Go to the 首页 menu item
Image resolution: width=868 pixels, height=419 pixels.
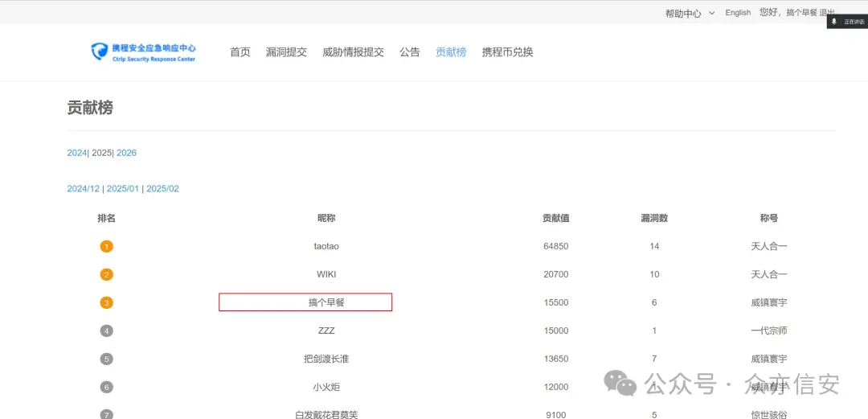240,52
